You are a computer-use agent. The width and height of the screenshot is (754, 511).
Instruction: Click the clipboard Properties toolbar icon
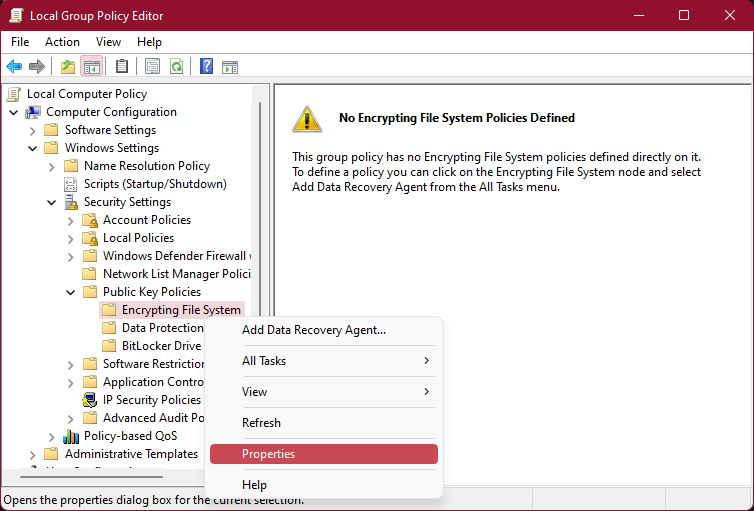coord(122,66)
